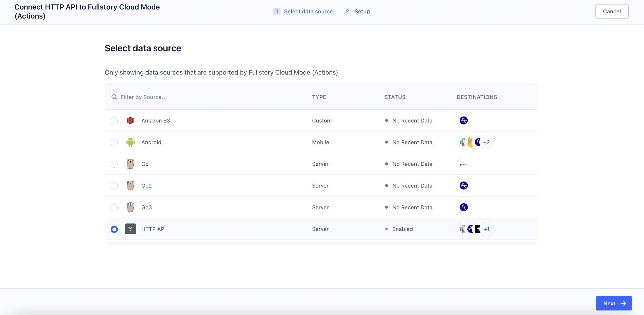Click the gopher icon in Go2 row
The image size is (644, 315).
click(131, 186)
